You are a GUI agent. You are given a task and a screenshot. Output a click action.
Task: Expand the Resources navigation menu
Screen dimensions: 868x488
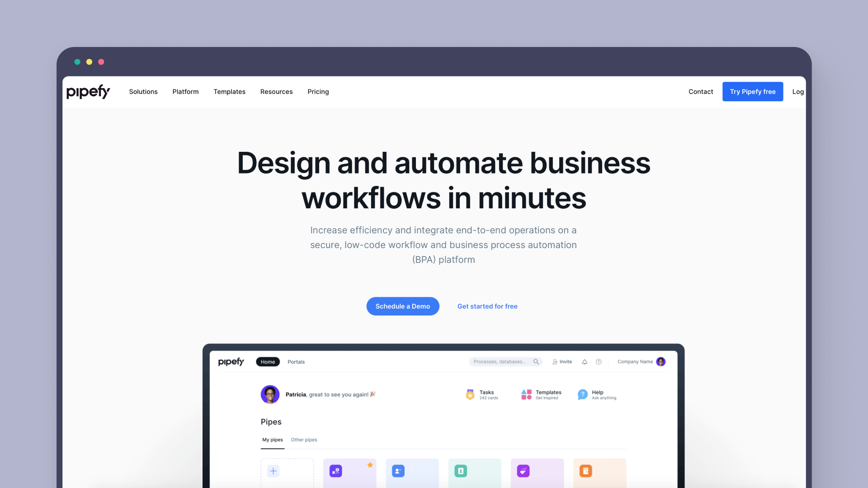click(x=276, y=92)
